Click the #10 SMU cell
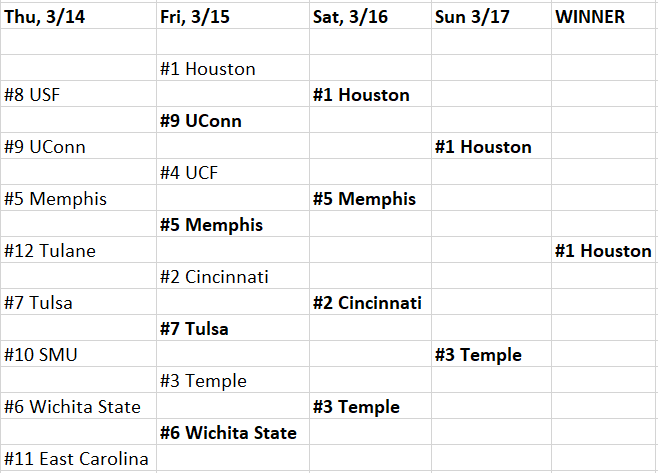The width and height of the screenshot is (658, 473). [78, 354]
